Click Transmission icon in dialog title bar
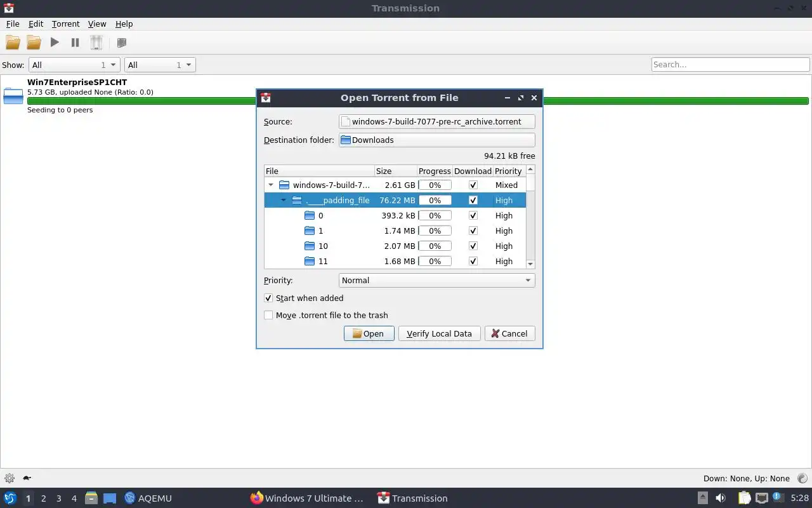Screen dimensions: 812x508 266,98
